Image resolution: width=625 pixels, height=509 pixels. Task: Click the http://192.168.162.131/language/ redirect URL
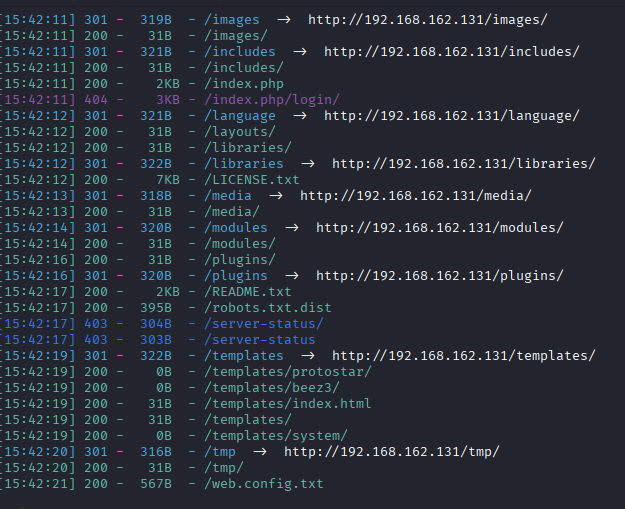click(x=452, y=116)
